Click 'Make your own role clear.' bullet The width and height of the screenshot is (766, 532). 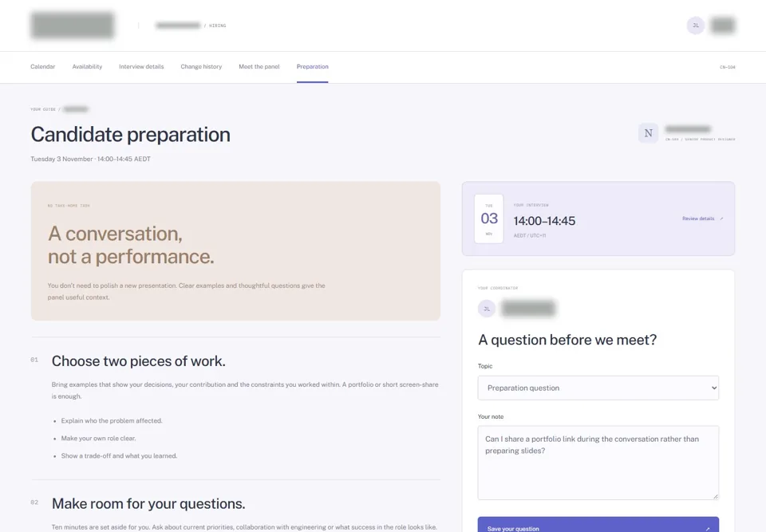coord(98,438)
